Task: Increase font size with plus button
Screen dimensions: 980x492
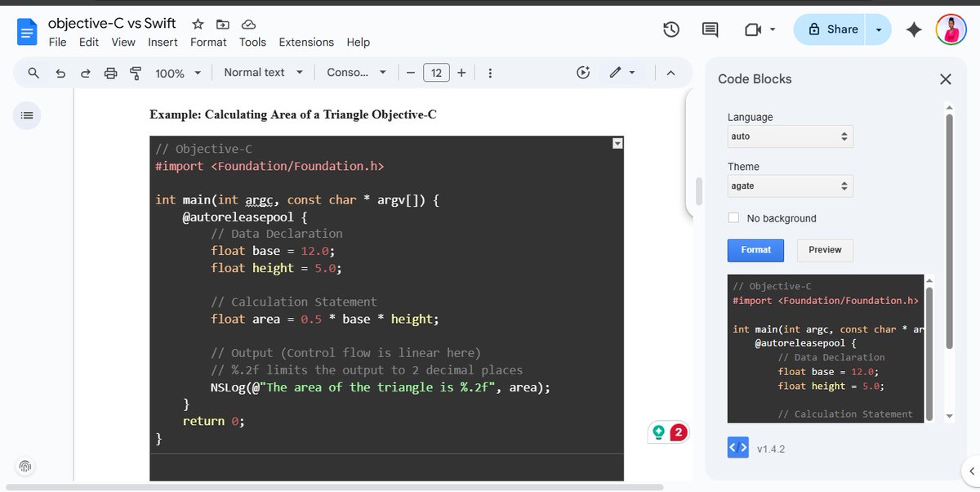Action: (461, 73)
